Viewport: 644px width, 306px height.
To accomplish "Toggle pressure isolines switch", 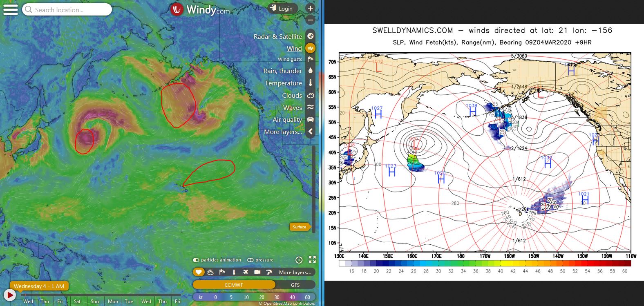I will [250, 260].
